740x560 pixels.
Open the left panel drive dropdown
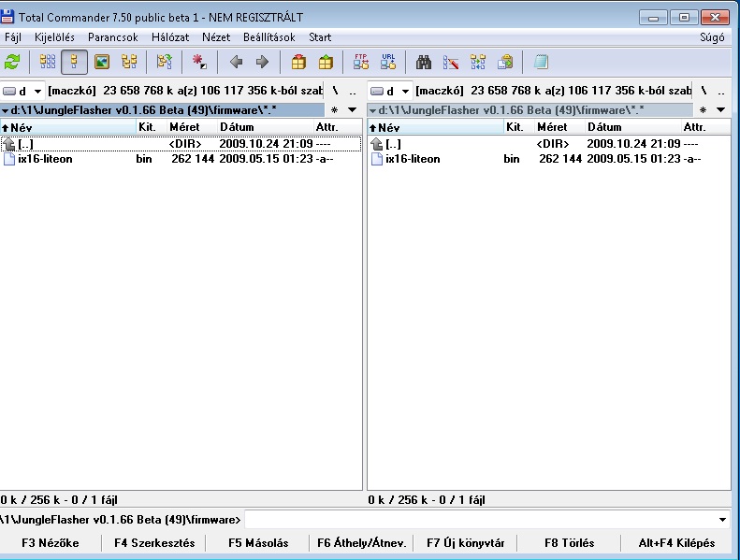tap(24, 92)
